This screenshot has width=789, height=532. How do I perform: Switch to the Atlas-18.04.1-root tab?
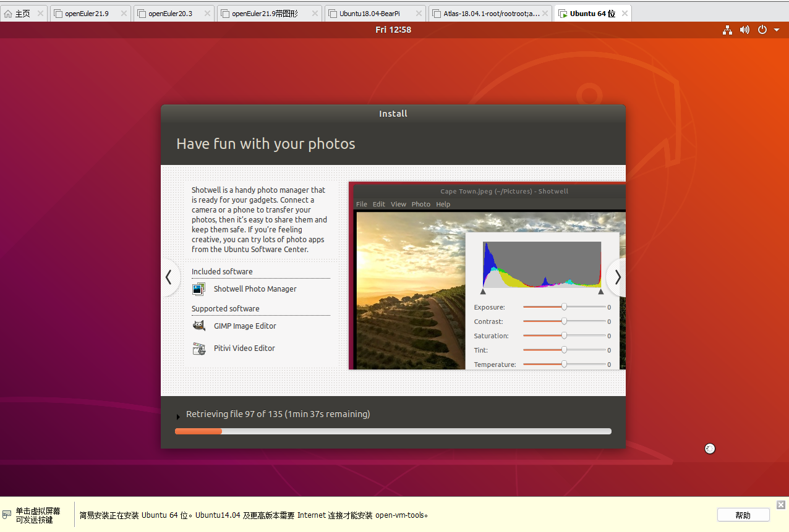tap(491, 14)
